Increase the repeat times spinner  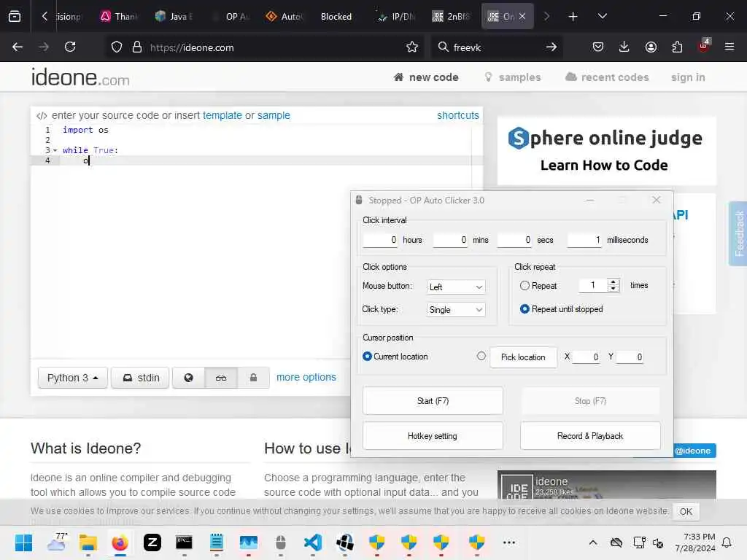(x=613, y=282)
